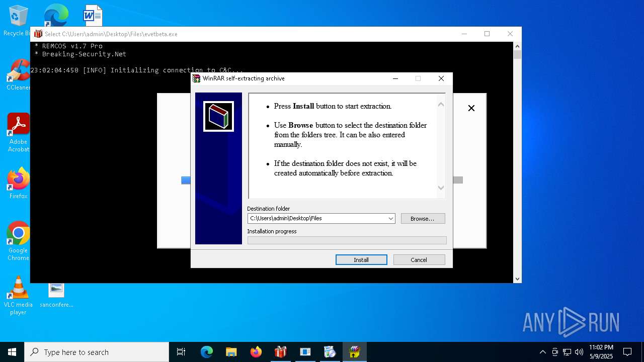Launch CCleaner from desktop
This screenshot has width=644, height=362.
tap(18, 75)
